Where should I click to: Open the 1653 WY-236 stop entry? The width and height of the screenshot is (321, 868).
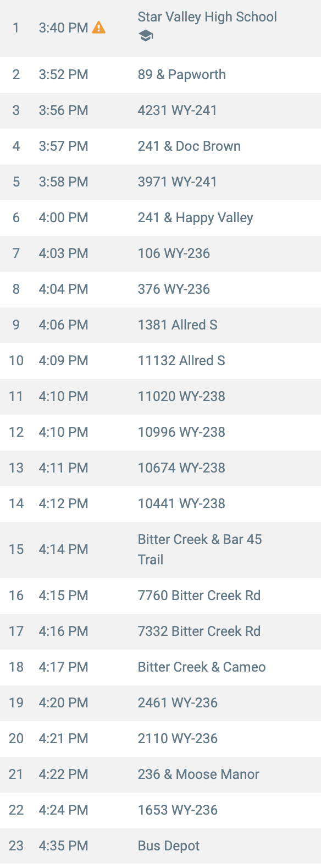tap(160, 810)
